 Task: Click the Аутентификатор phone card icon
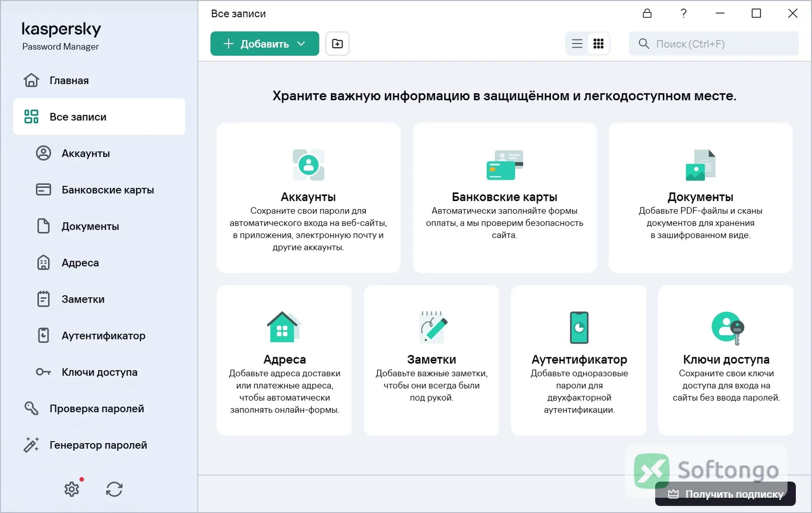(579, 327)
